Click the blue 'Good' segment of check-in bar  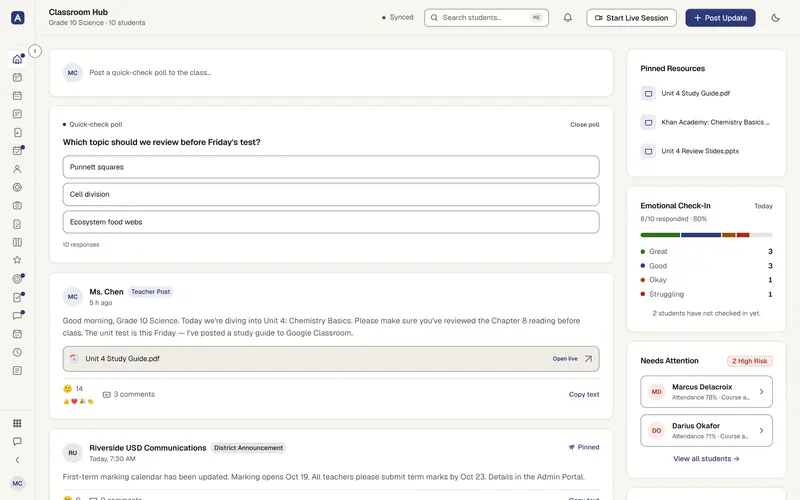pyautogui.click(x=701, y=235)
